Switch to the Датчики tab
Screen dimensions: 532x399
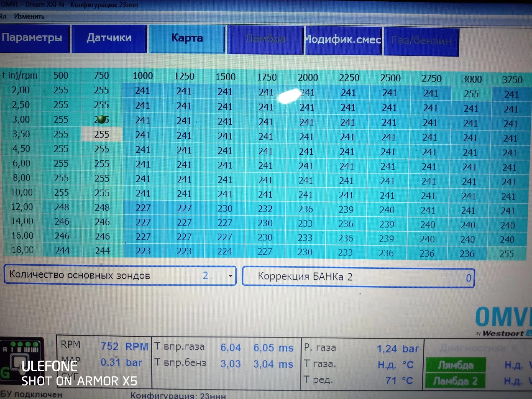[x=109, y=38]
